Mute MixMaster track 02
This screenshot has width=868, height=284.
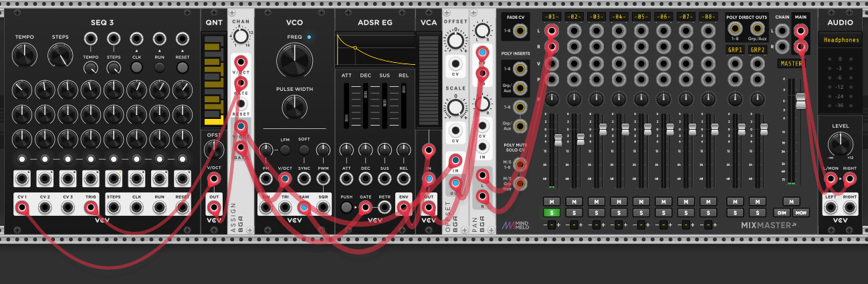coord(574,201)
